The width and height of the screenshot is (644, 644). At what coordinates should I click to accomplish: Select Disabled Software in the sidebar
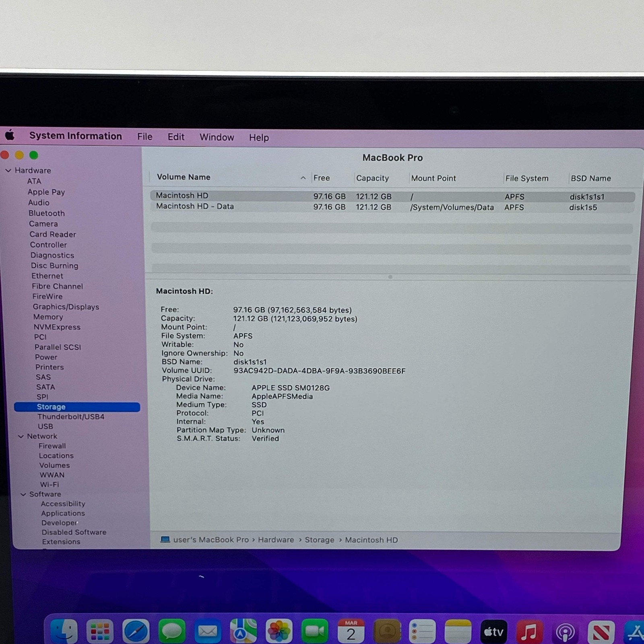(74, 532)
